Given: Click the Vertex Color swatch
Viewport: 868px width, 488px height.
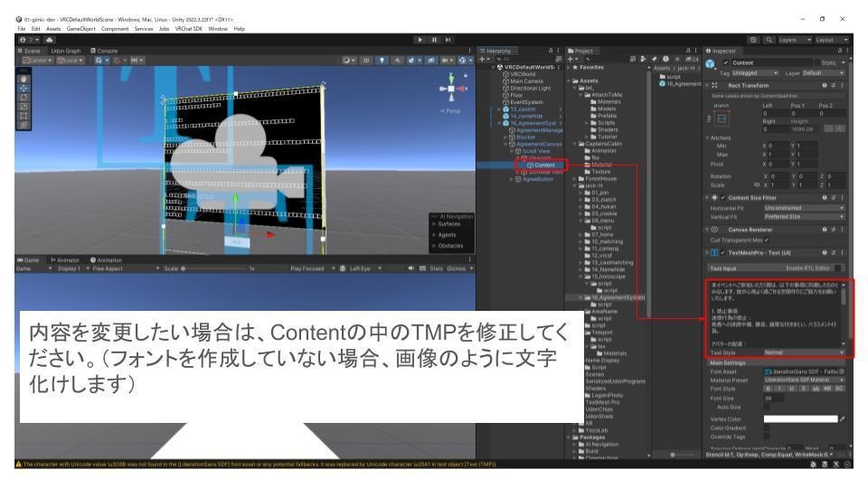Looking at the screenshot, I should click(800, 418).
